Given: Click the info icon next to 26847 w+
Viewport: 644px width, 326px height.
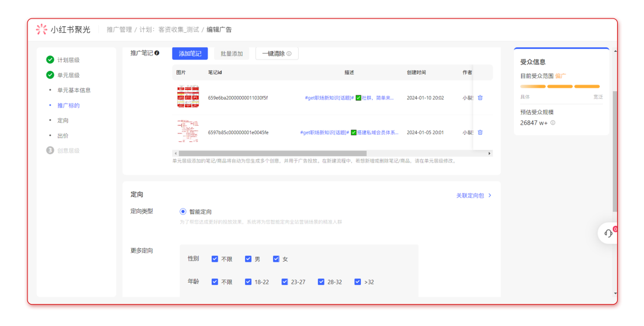Looking at the screenshot, I should [x=553, y=123].
